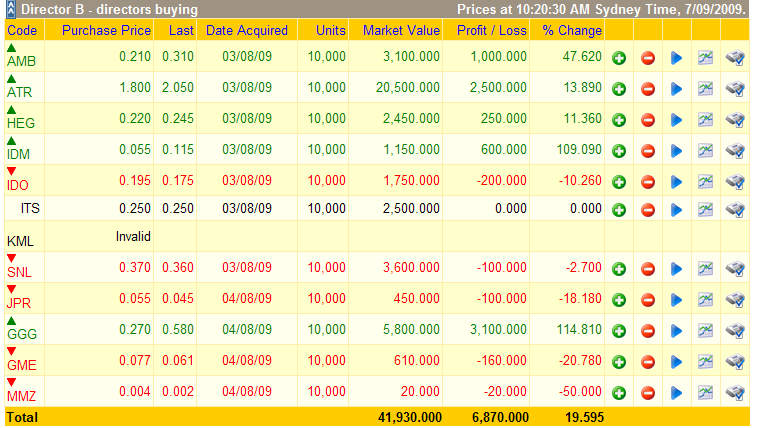This screenshot has width=757, height=428.
Task: Click the rightmost checkmark icon for GME
Action: click(x=735, y=363)
